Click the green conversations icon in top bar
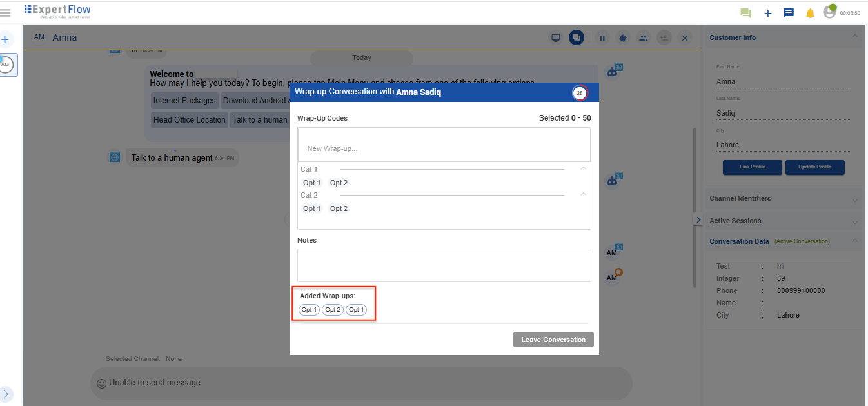Screen dimensions: 868x406 745,13
